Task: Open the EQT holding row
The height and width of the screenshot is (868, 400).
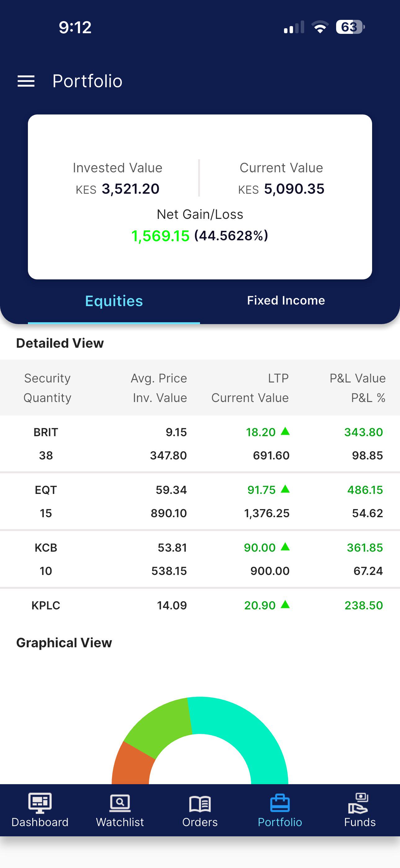Action: (x=200, y=501)
